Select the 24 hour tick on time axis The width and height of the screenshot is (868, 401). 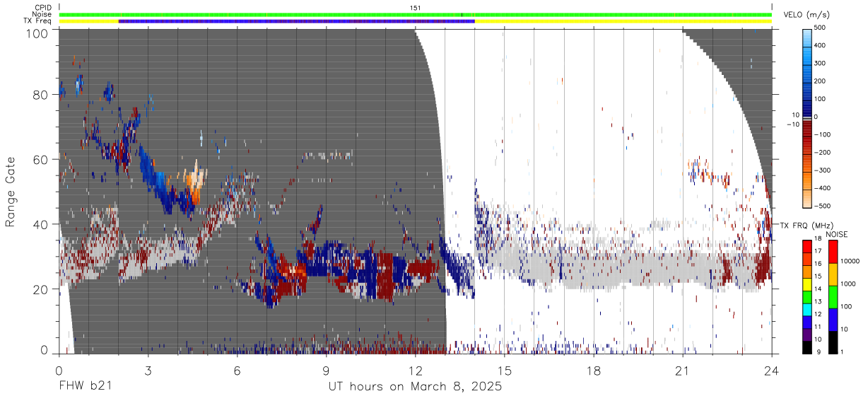tap(771, 371)
